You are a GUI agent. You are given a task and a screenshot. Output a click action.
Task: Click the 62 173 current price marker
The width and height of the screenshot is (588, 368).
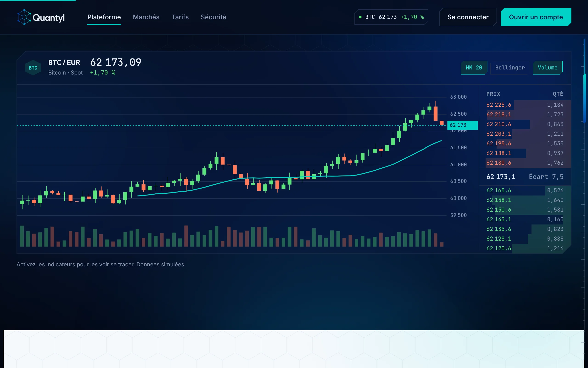(x=462, y=125)
